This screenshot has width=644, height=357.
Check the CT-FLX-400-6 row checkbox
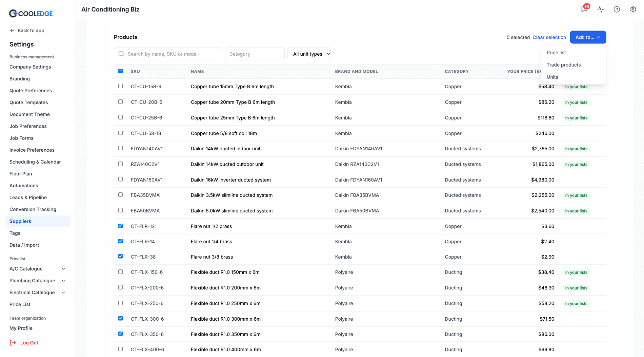(120, 349)
